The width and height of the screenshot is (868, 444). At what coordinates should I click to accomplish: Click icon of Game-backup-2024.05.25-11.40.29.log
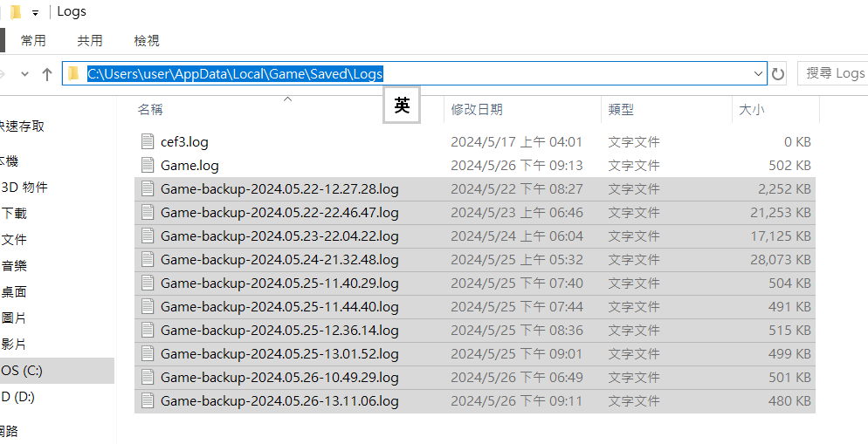tap(148, 283)
